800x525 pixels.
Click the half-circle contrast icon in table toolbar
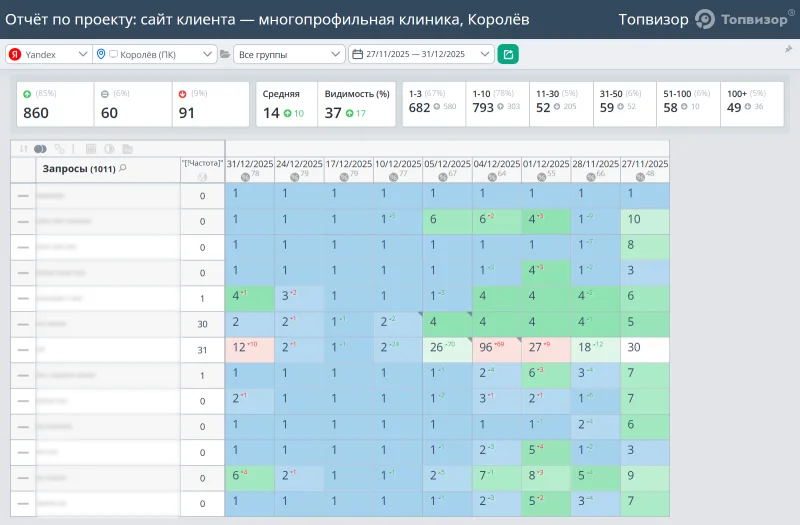pos(109,149)
